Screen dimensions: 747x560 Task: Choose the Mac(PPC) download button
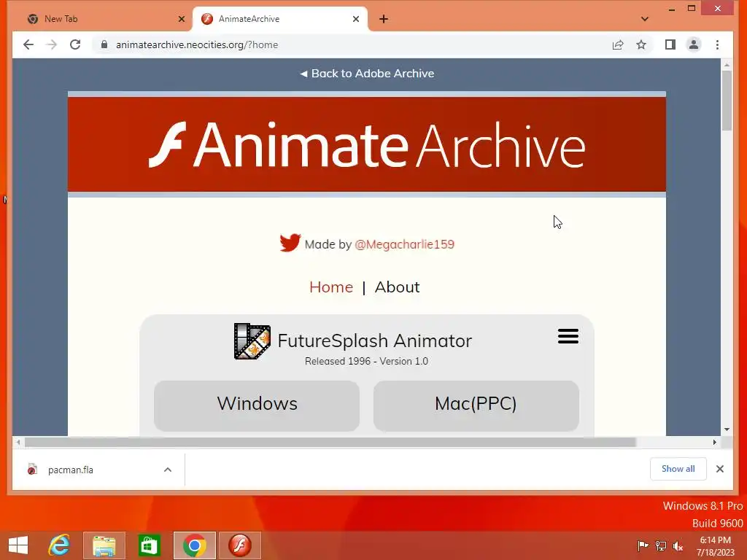click(x=476, y=405)
